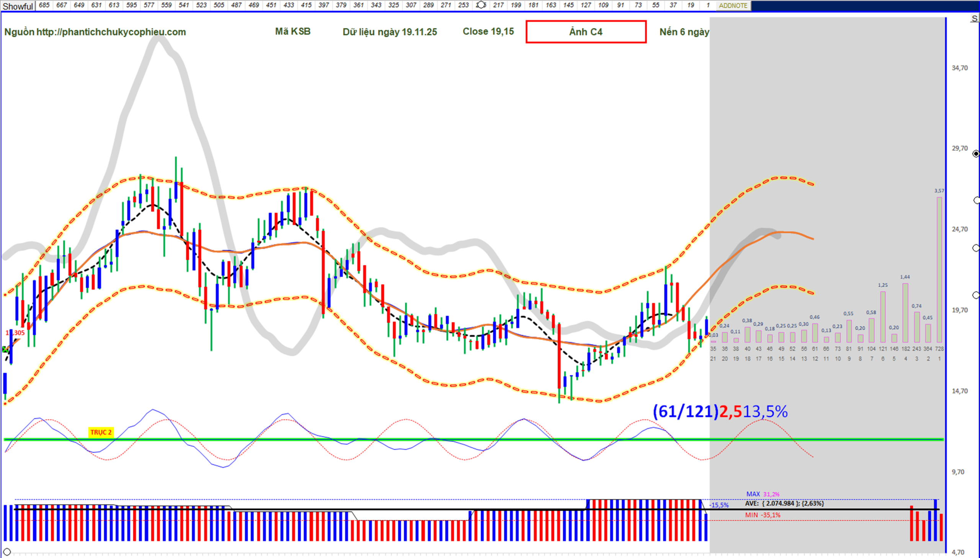Click the Ảnh C4 red-bordered box
Viewport: 980px width, 558px height.
click(586, 32)
